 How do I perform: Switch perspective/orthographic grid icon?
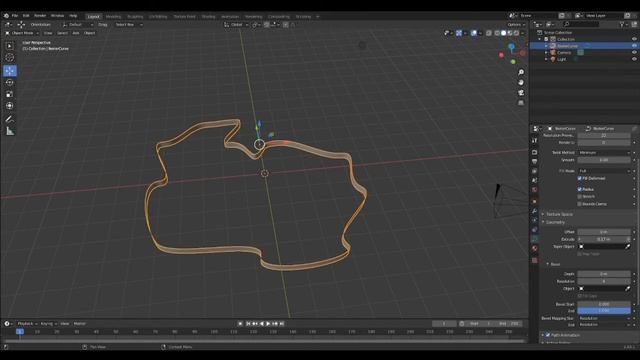coord(521,103)
